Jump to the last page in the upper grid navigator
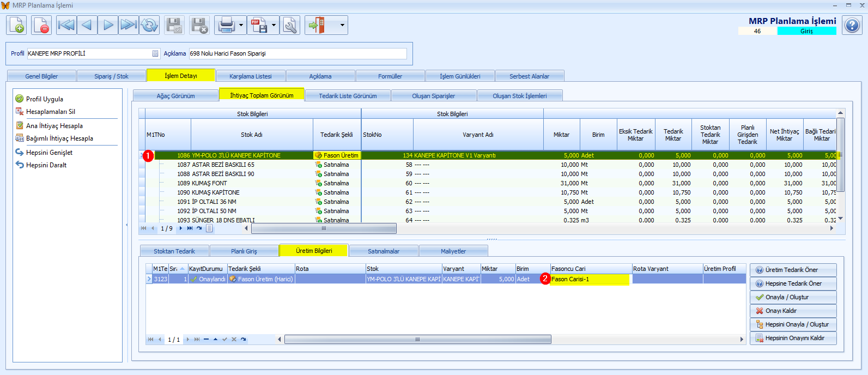Image resolution: width=868 pixels, height=375 pixels. click(190, 228)
